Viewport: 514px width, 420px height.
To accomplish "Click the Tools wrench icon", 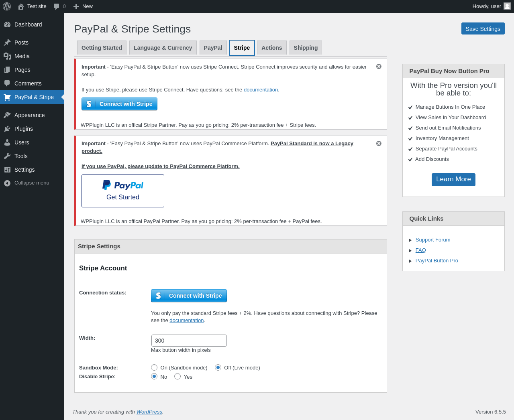I will point(7,156).
